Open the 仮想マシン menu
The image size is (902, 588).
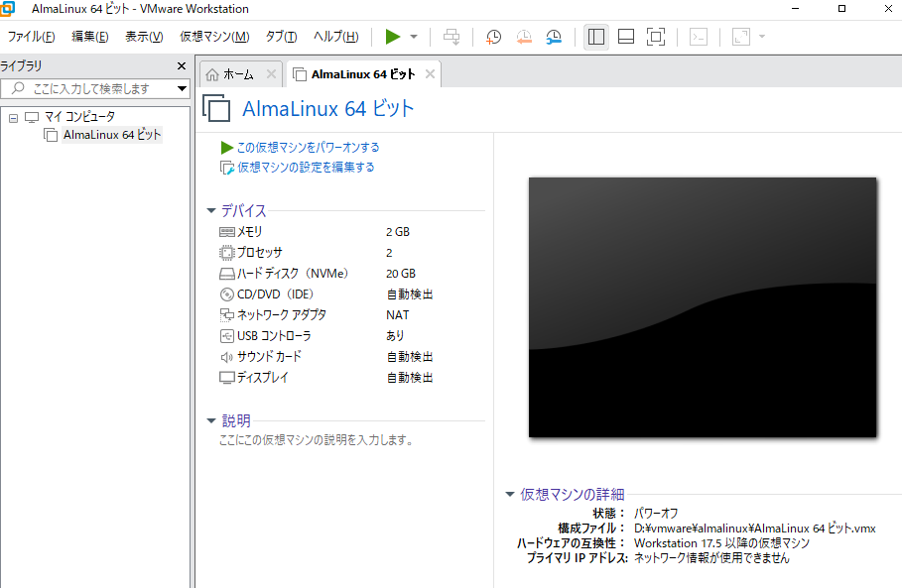[214, 37]
